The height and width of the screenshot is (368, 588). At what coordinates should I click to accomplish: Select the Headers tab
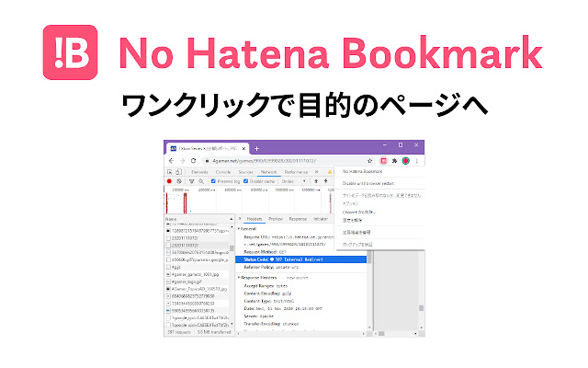point(254,219)
